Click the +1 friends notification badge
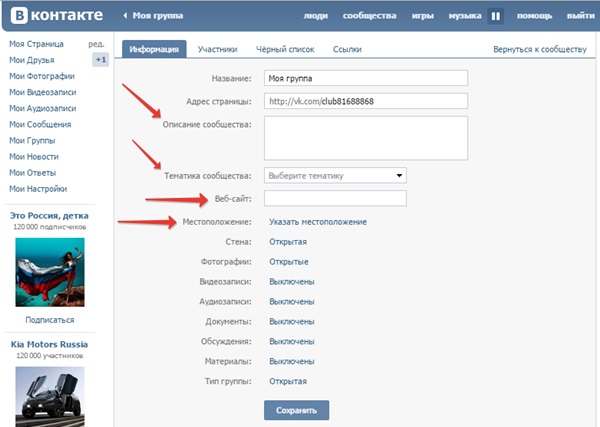Viewport: 600px width, 427px height. 100,60
